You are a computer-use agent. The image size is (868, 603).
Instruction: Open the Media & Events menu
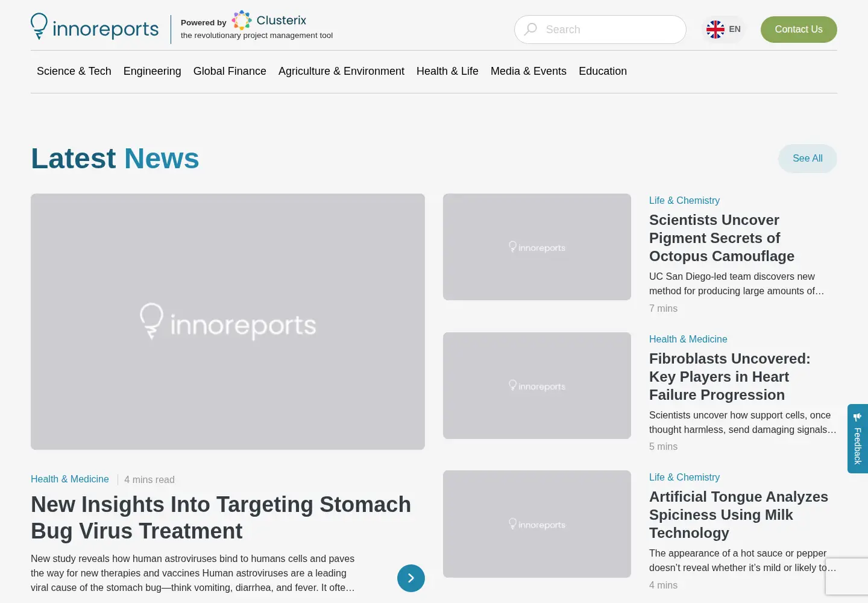529,71
